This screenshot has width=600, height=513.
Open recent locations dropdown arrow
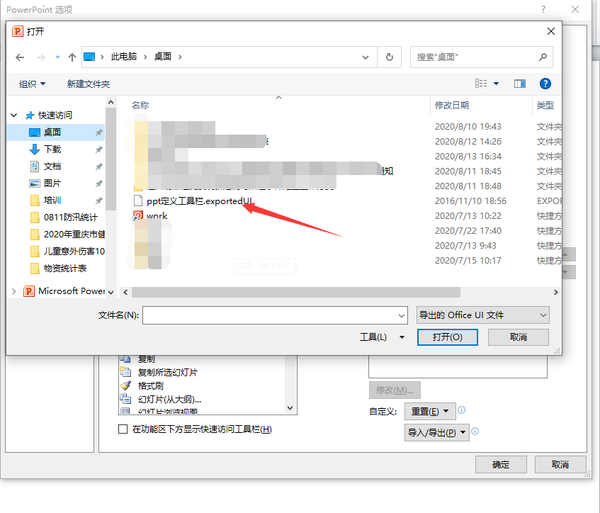coord(57,57)
